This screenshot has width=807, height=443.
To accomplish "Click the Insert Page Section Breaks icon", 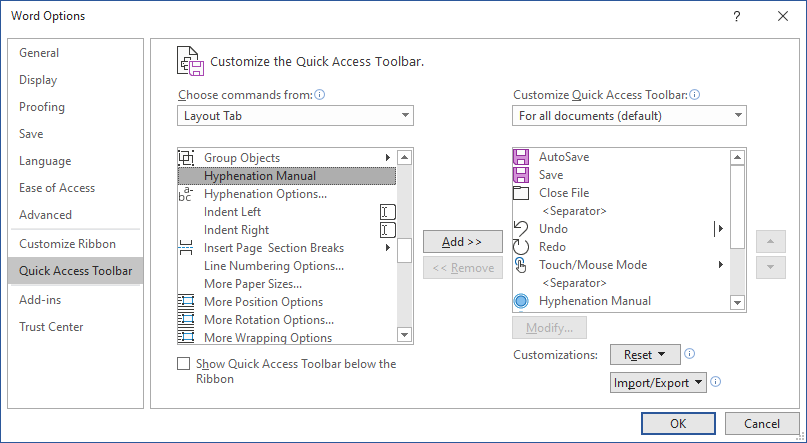I will point(185,248).
